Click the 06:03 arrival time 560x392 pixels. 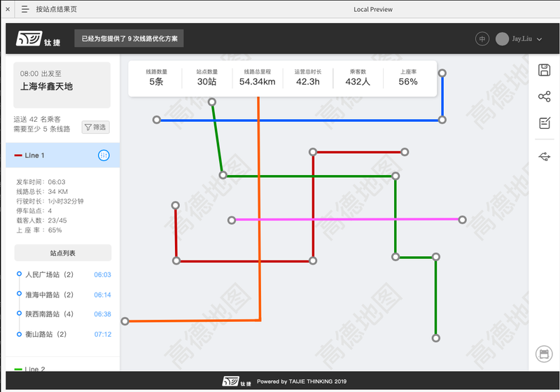point(102,274)
